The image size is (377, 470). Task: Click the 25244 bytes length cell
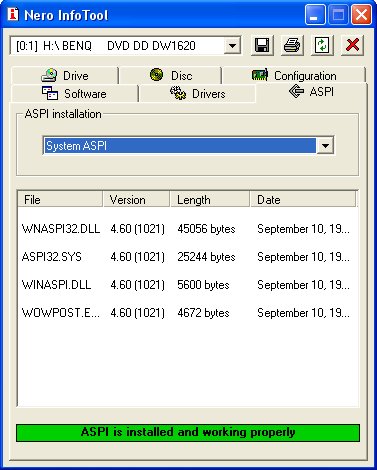click(x=206, y=257)
